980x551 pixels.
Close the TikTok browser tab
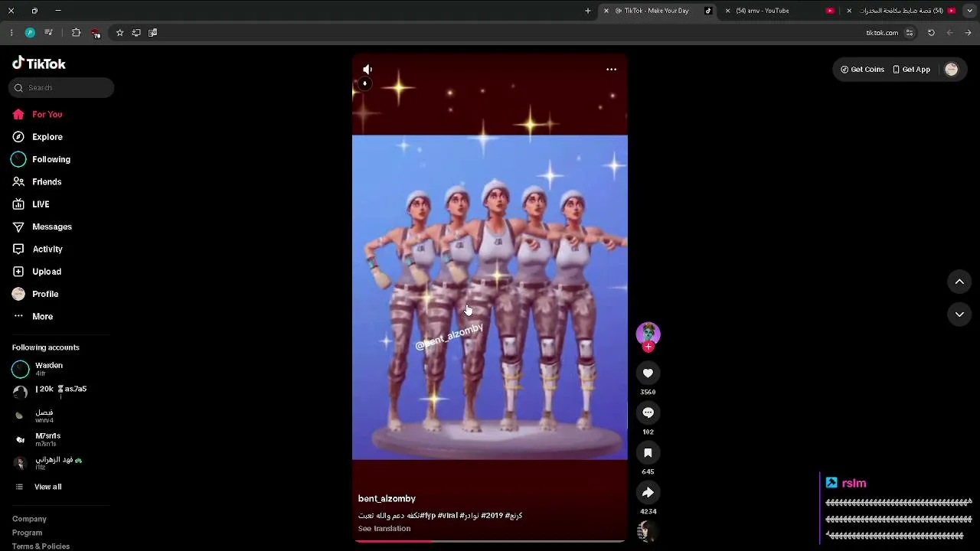click(x=606, y=11)
